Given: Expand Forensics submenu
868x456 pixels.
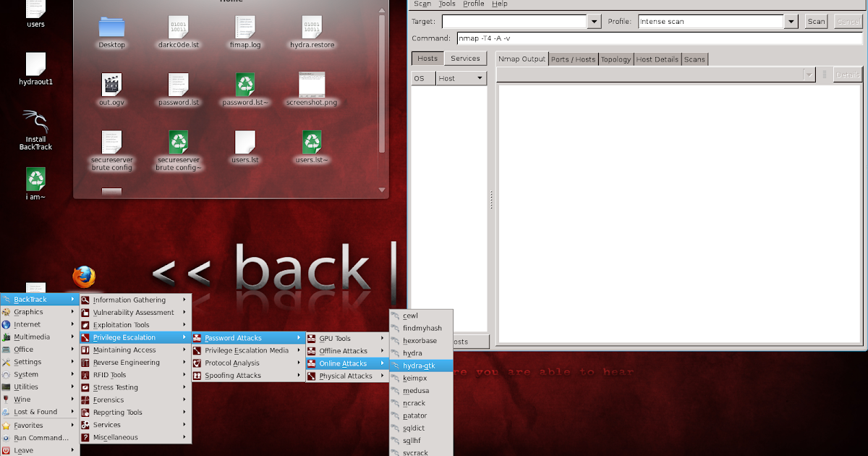Looking at the screenshot, I should pyautogui.click(x=135, y=400).
